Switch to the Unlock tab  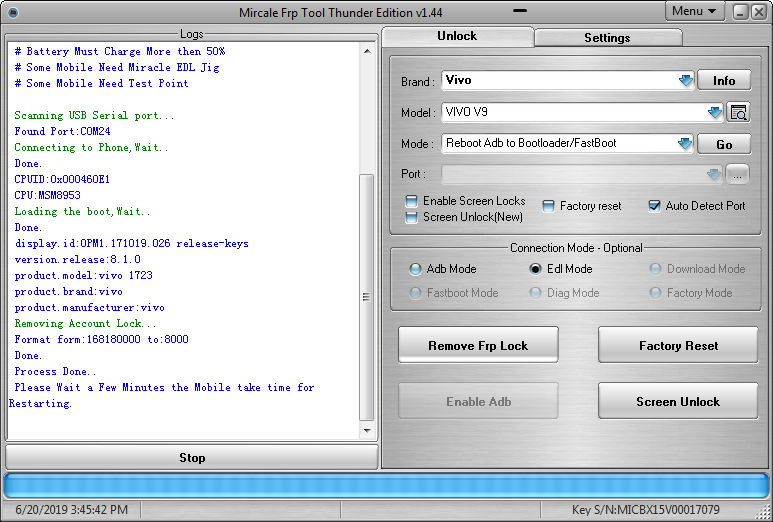pos(457,36)
